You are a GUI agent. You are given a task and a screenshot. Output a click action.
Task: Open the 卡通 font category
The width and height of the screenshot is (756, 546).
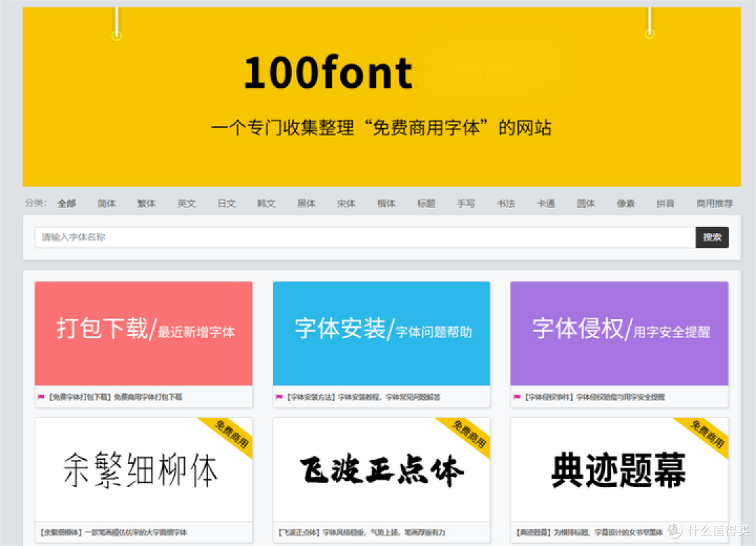pos(546,204)
